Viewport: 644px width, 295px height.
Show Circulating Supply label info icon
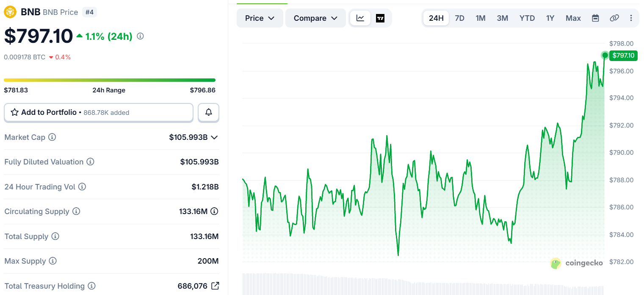coord(76,211)
